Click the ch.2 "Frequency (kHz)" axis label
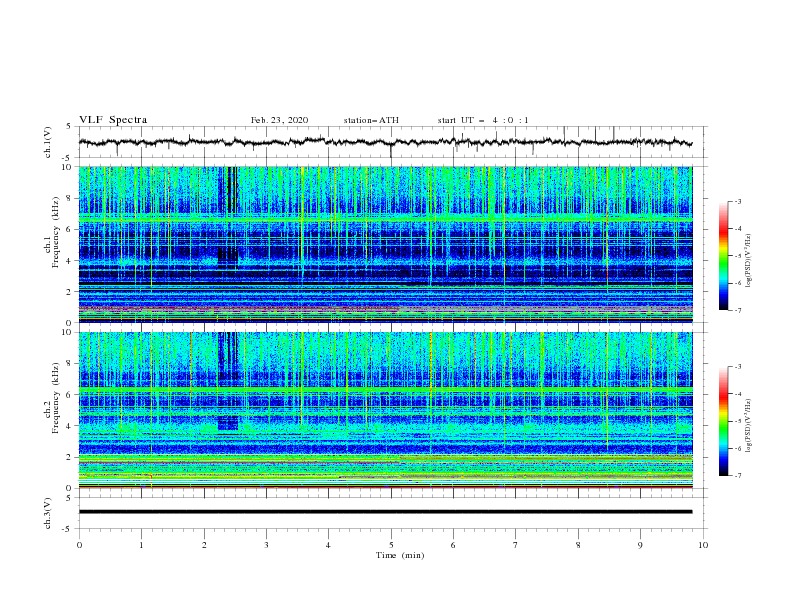The image size is (792, 612). click(x=56, y=398)
